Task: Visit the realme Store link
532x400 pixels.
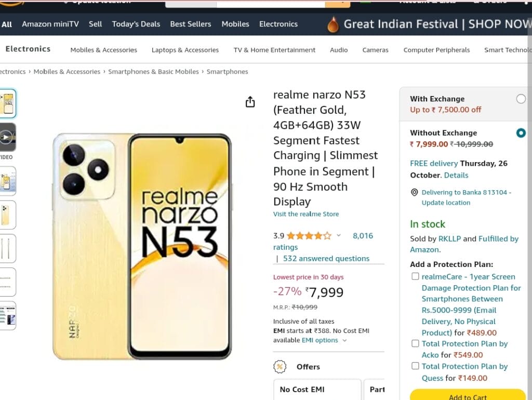Action: [306, 214]
